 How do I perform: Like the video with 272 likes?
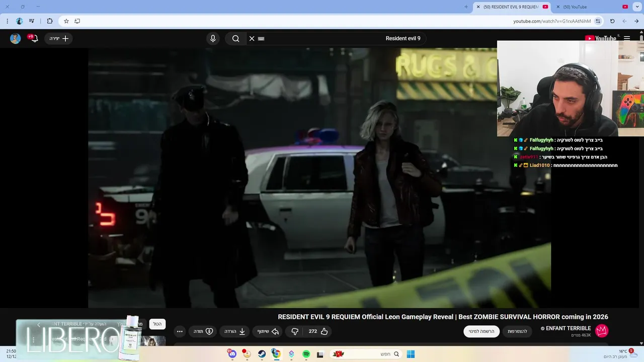coord(318,331)
